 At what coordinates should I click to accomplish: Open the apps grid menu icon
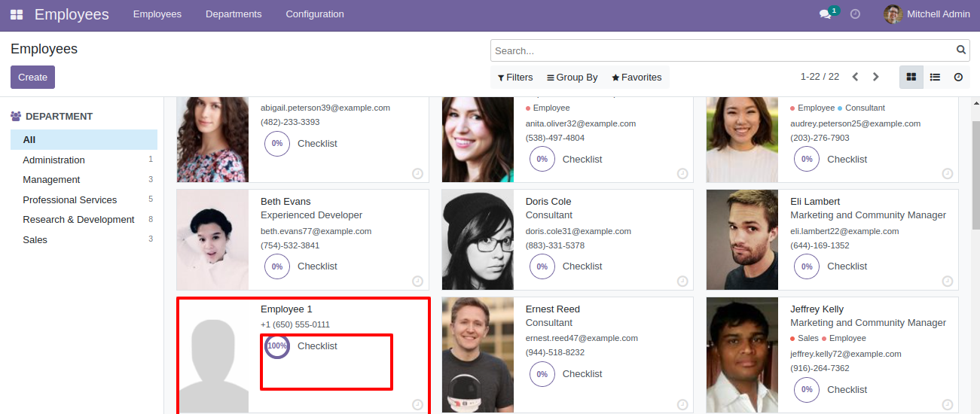click(17, 14)
